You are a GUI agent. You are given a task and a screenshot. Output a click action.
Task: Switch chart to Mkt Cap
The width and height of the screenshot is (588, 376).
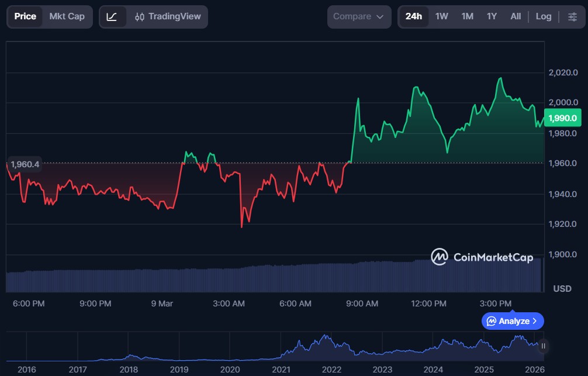point(67,16)
